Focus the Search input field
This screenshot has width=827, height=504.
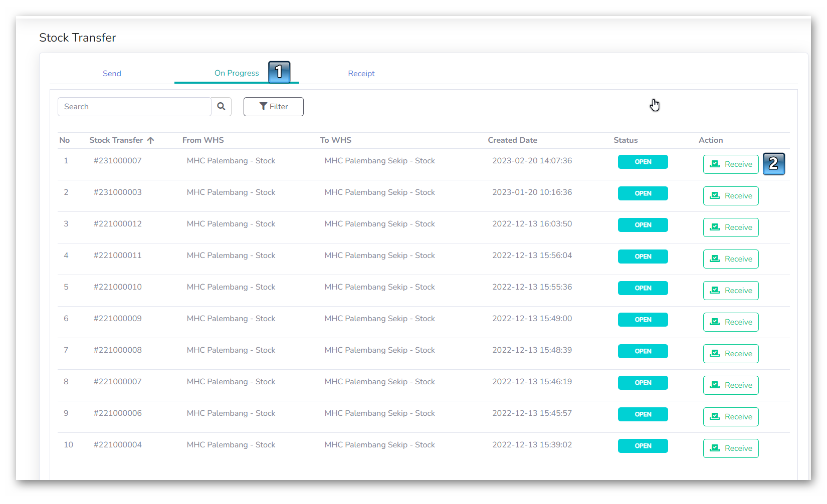134,107
